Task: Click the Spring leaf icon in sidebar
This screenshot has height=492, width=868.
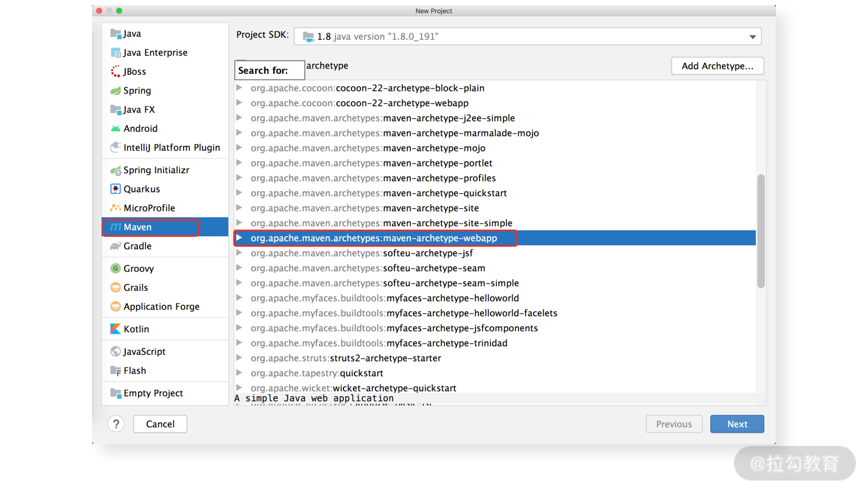Action: (116, 91)
